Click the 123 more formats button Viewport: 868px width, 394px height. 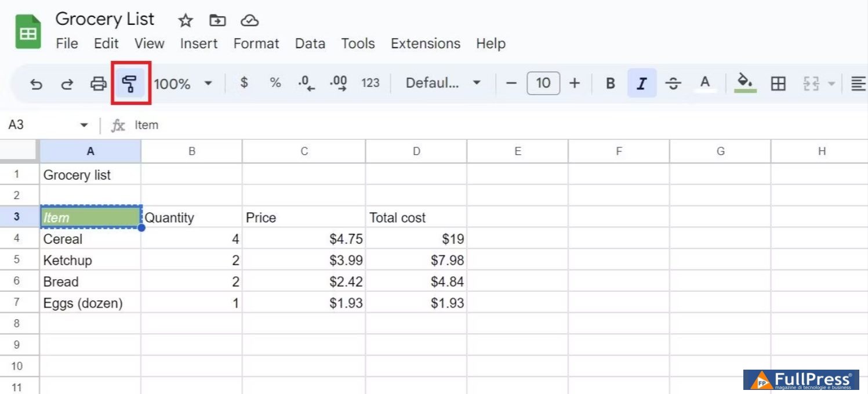click(370, 83)
